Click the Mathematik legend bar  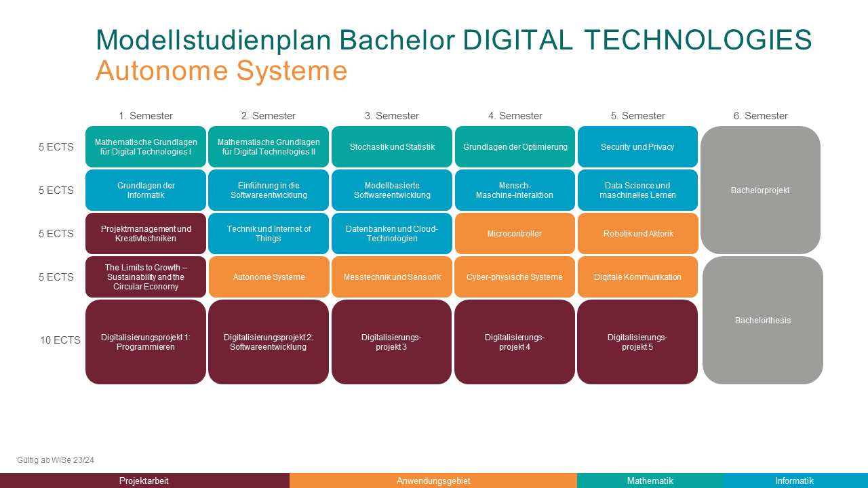[x=650, y=481]
